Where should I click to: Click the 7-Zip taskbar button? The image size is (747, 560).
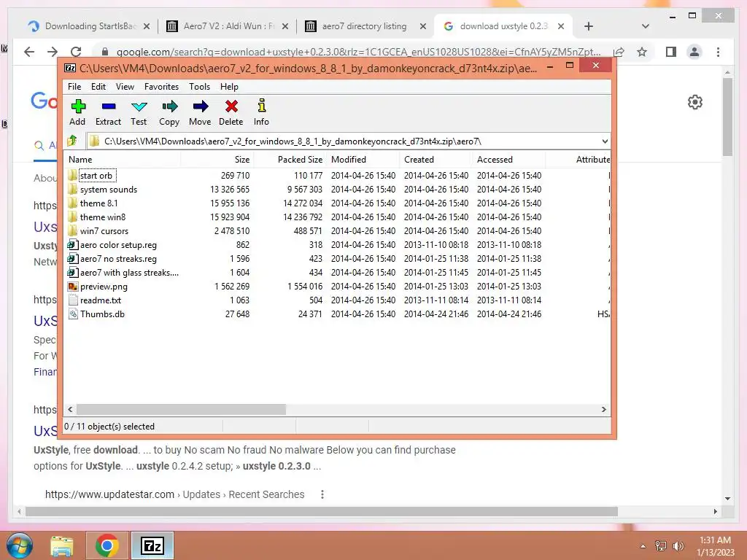(x=152, y=545)
